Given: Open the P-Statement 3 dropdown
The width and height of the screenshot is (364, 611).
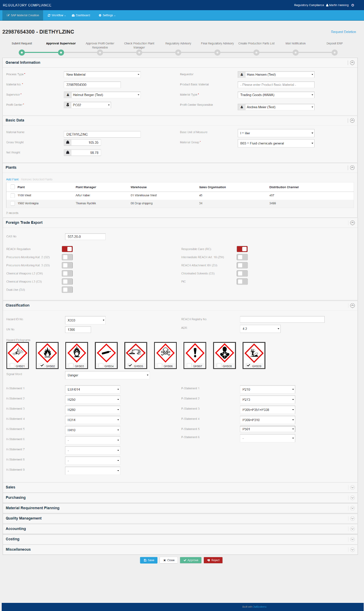Looking at the screenshot, I should (x=267, y=410).
